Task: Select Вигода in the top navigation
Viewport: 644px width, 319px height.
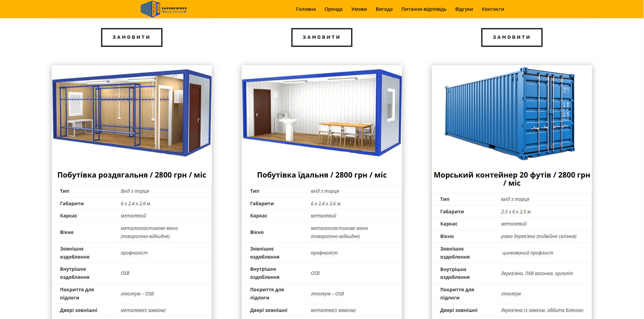Action: coord(384,9)
